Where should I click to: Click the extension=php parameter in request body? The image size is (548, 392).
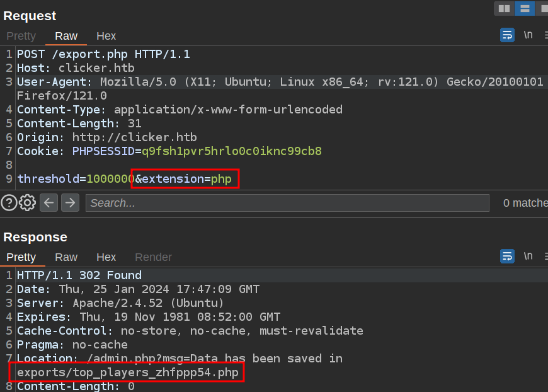[x=186, y=179]
